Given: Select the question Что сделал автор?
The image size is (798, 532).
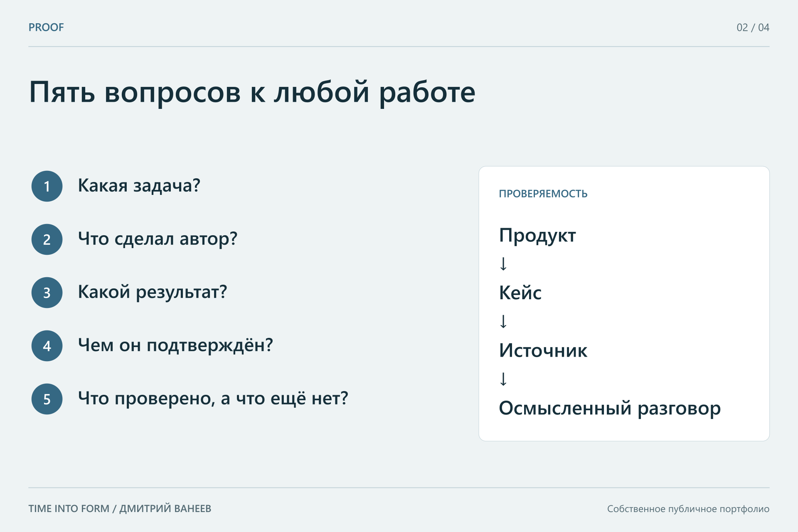Looking at the screenshot, I should 158,239.
